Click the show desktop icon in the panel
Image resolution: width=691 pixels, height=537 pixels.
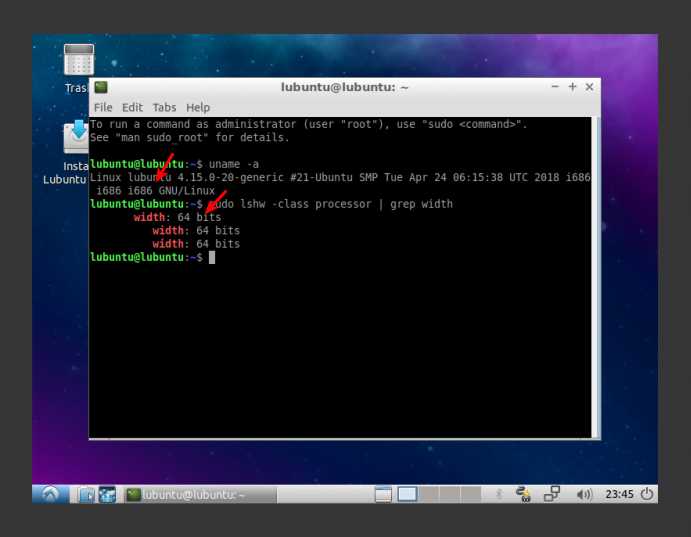coord(383,494)
